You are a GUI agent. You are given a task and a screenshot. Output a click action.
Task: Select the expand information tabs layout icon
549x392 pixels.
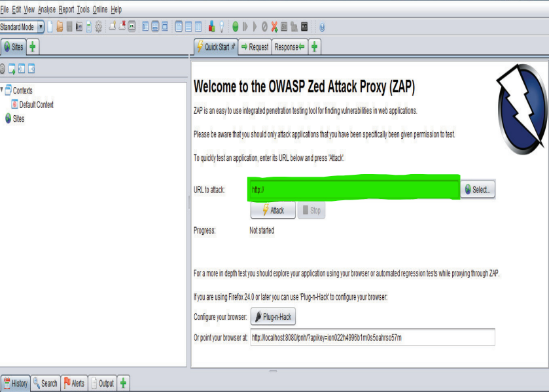pyautogui.click(x=155, y=27)
